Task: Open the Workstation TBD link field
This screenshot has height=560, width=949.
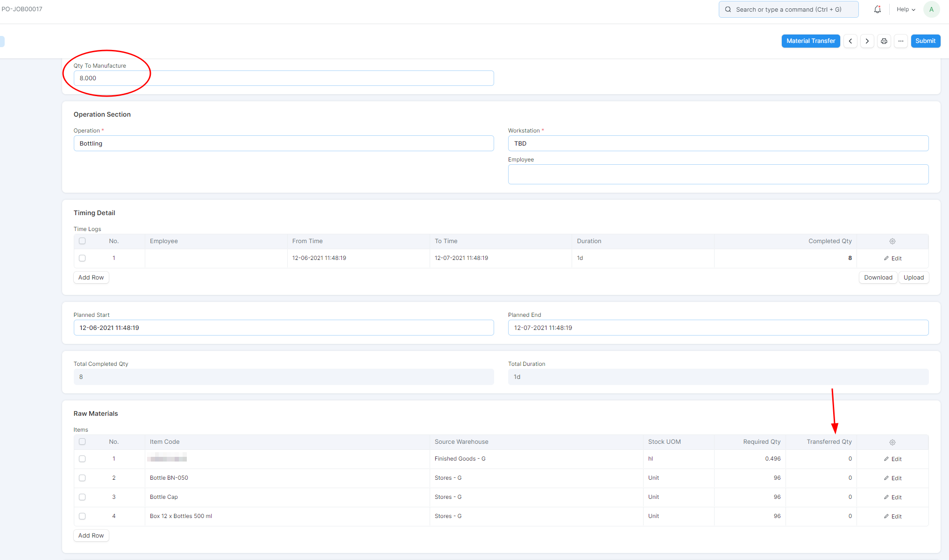Action: (x=718, y=143)
